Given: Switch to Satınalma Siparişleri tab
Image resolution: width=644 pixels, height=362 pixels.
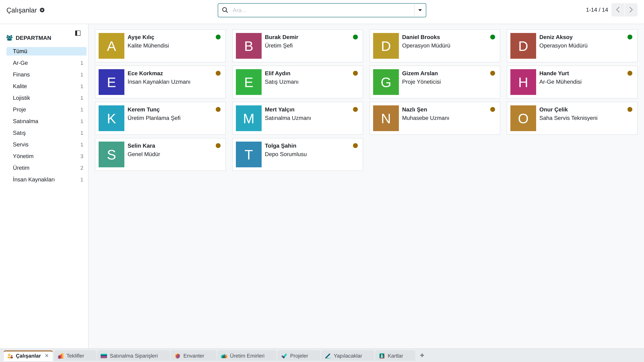Looking at the screenshot, I should (x=133, y=356).
